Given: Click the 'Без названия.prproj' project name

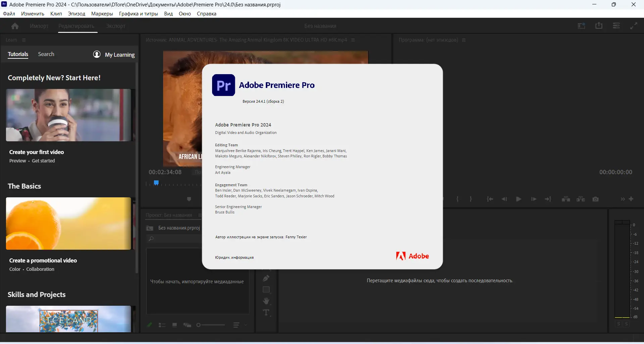Looking at the screenshot, I should click(x=179, y=228).
